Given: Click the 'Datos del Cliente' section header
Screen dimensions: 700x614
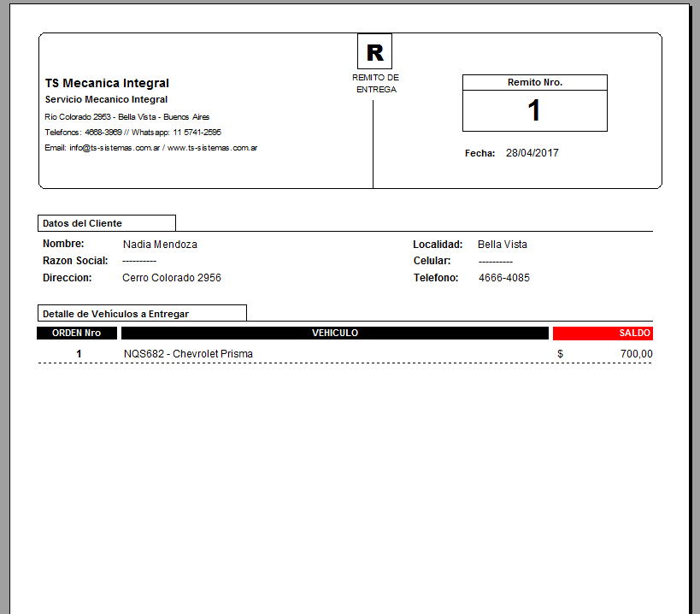Looking at the screenshot, I should coord(107,223).
